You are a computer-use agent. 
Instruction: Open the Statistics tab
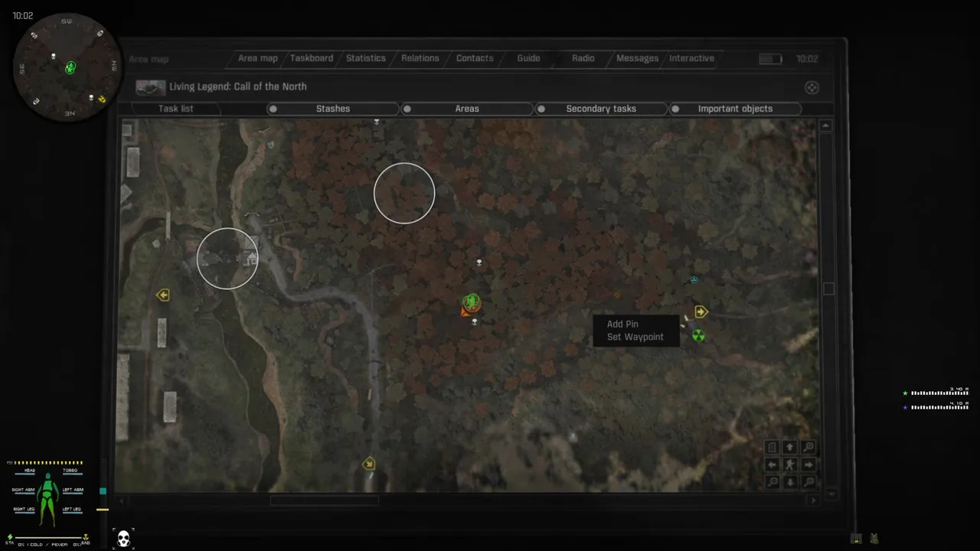(x=366, y=58)
